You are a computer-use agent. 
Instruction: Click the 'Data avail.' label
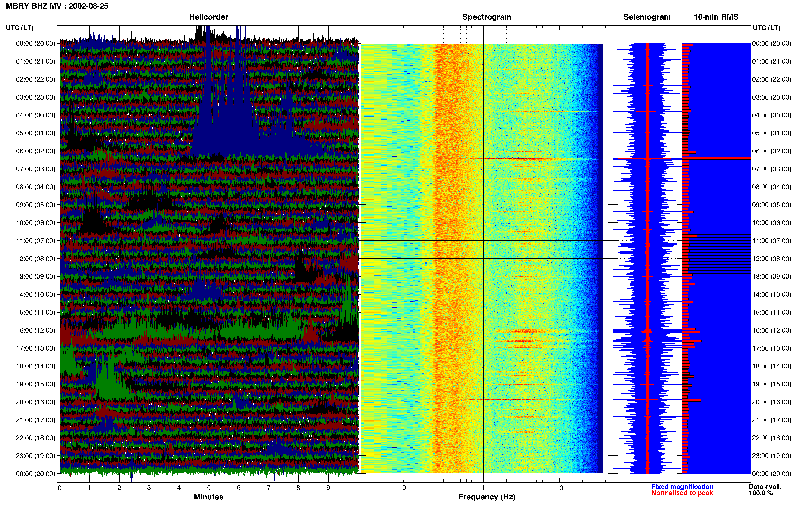tap(765, 486)
